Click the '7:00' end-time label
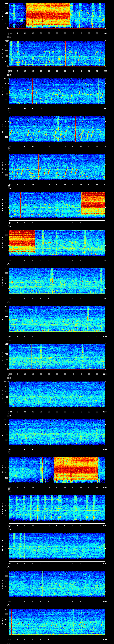 coord(105,223)
